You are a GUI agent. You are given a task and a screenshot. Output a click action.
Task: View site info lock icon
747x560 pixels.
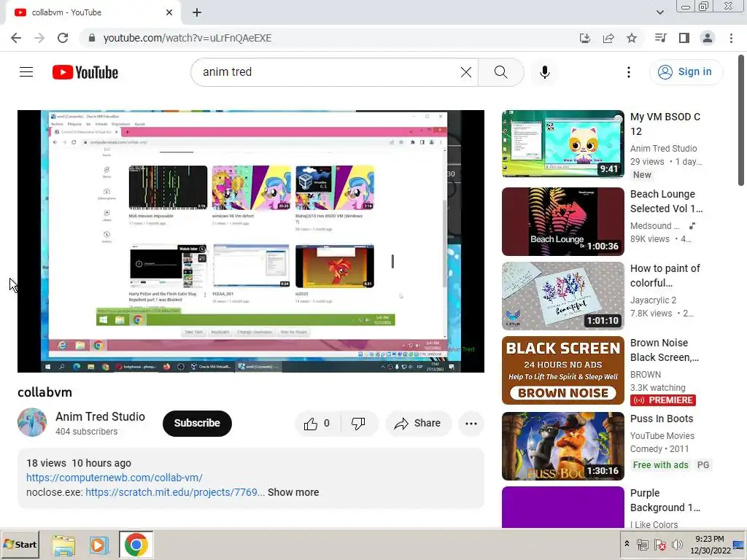click(x=92, y=38)
